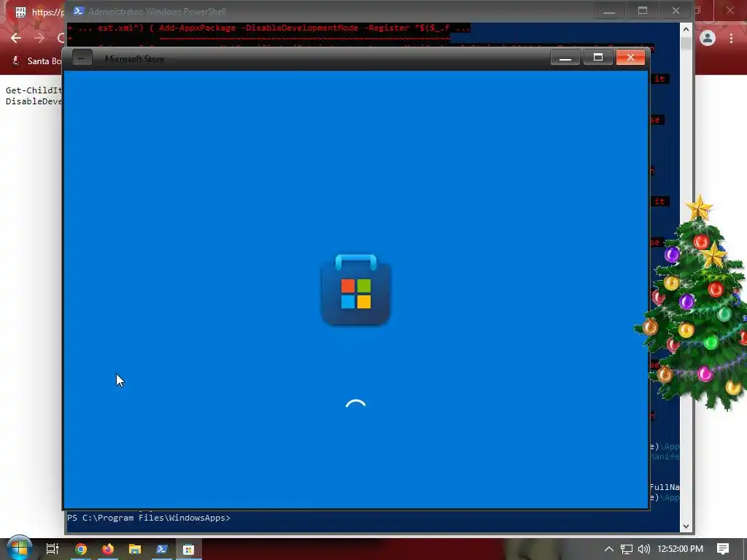Image resolution: width=747 pixels, height=560 pixels.
Task: Click the PowerShell icon in its title bar
Action: pyautogui.click(x=79, y=11)
